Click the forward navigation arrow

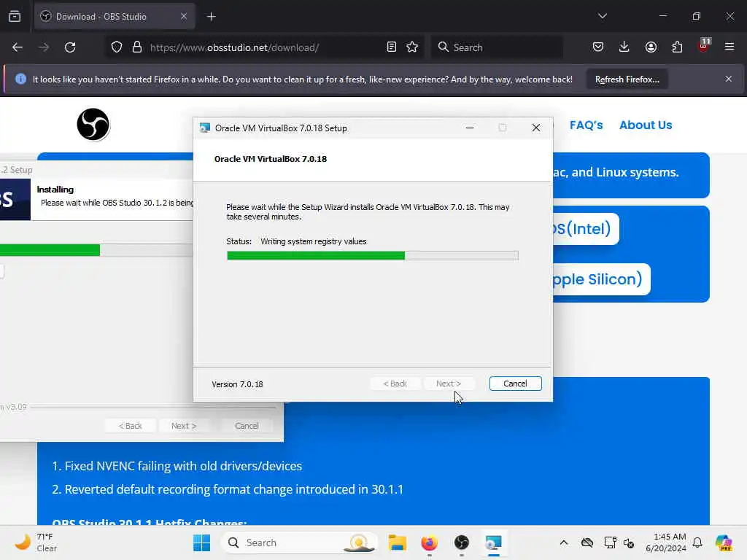tap(44, 47)
